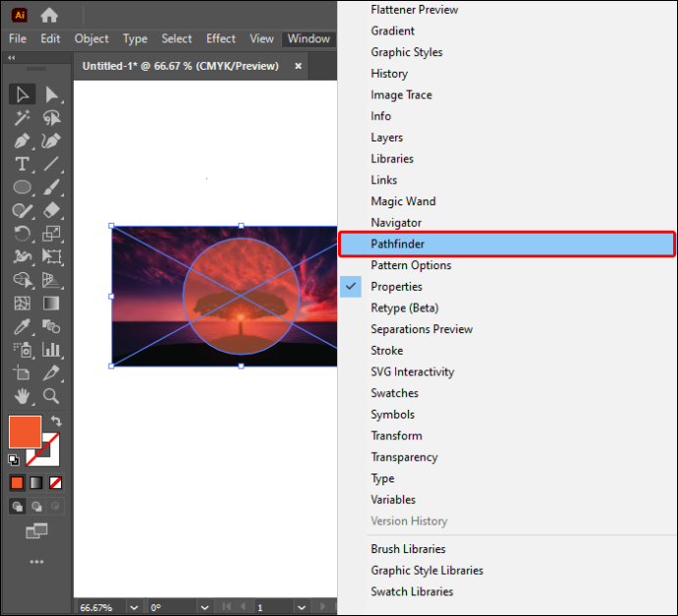Enable Draw Normal mode
The height and width of the screenshot is (616, 678).
(18, 506)
